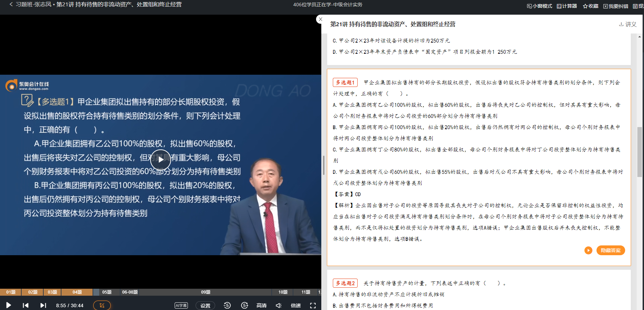Screen dimensions: 644x310
Task: Click the notes panel vertical scrollbar
Action: [639, 152]
